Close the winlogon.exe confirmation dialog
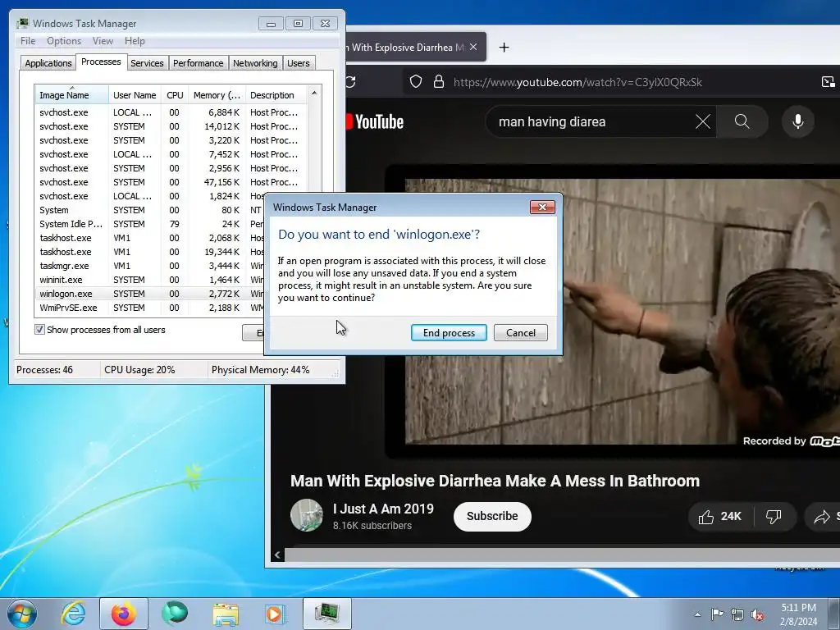Image resolution: width=840 pixels, height=630 pixels. 542,208
